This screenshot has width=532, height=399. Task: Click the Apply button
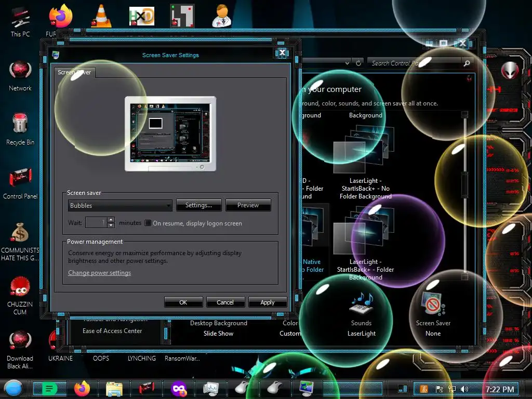268,302
